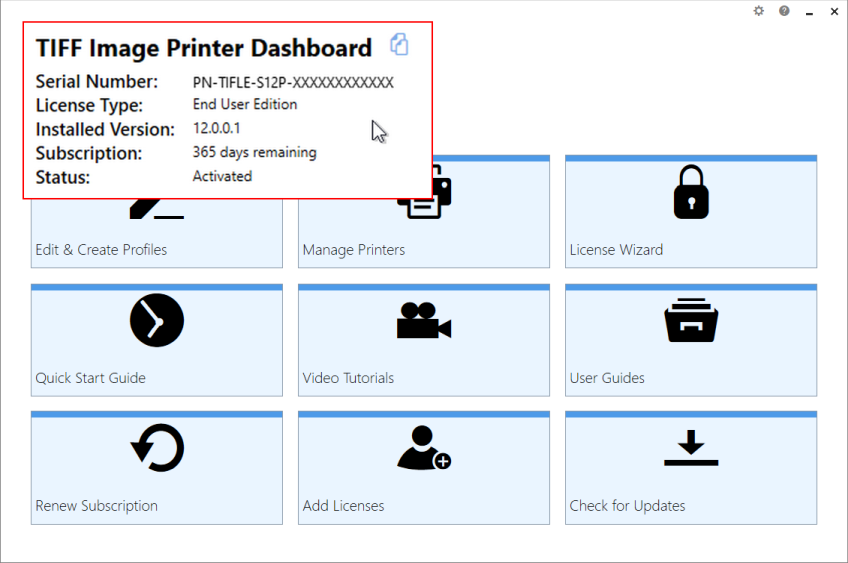Image resolution: width=848 pixels, height=563 pixels.
Task: Click the clock Quick Start Guide icon
Action: [x=157, y=320]
